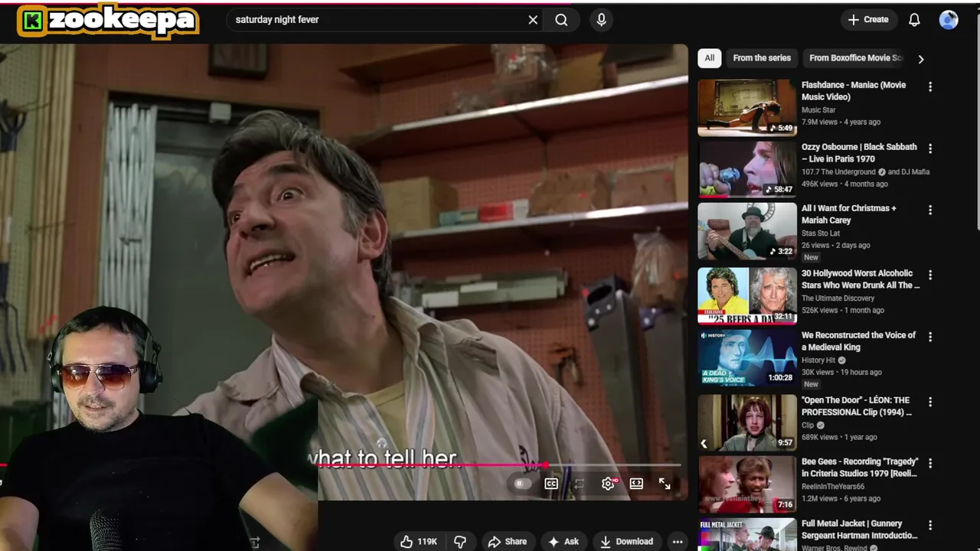Toggle closed captions in the player
Viewport: 980px width, 551px height.
(x=551, y=484)
